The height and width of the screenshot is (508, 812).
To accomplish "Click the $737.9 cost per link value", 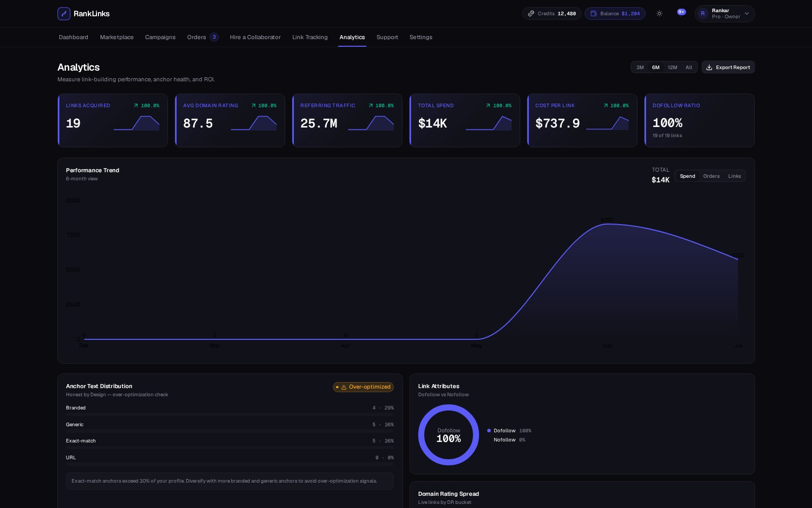I will [557, 123].
